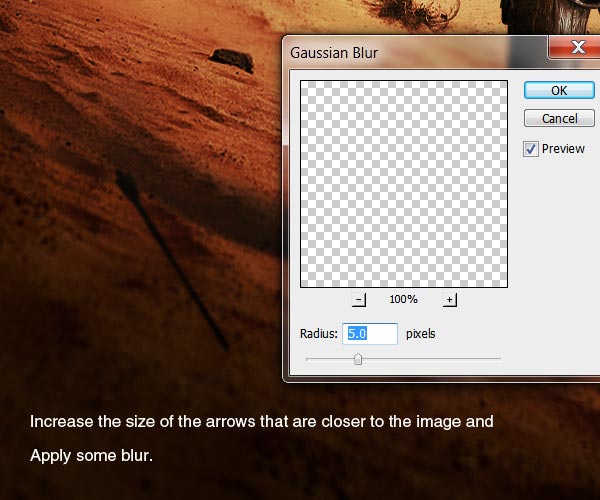Toggle the Preview checkbox
Image resolution: width=600 pixels, height=500 pixels.
(x=531, y=149)
